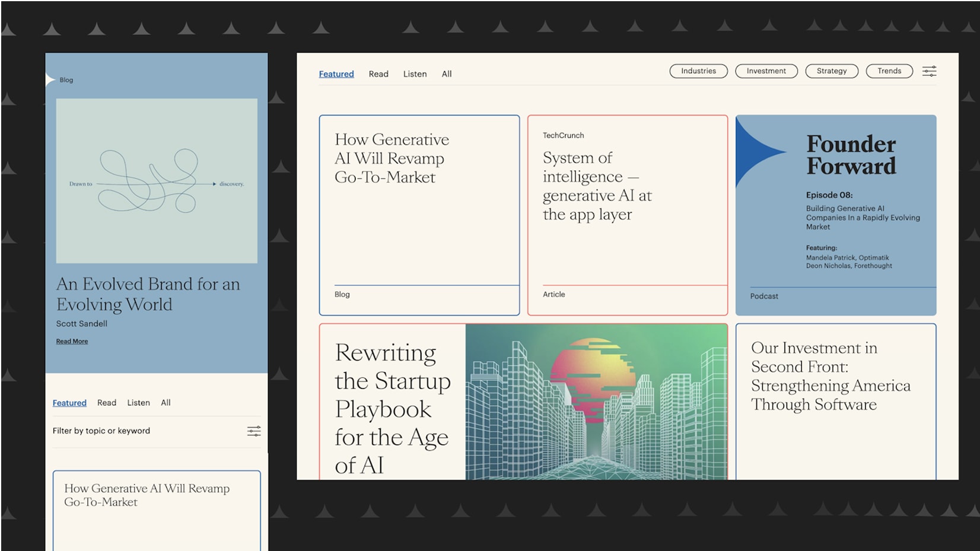Open the mobile filter sliders icon
This screenshot has width=980, height=551.
(x=254, y=431)
